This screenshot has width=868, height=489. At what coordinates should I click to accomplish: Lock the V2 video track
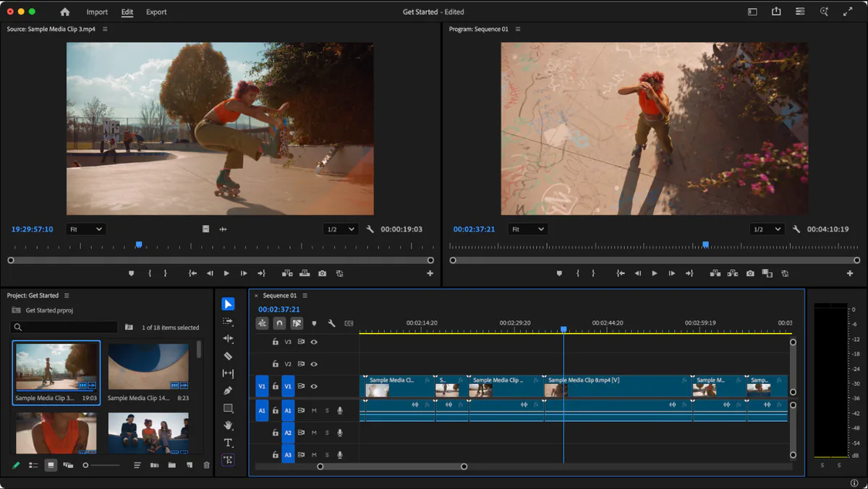[275, 364]
